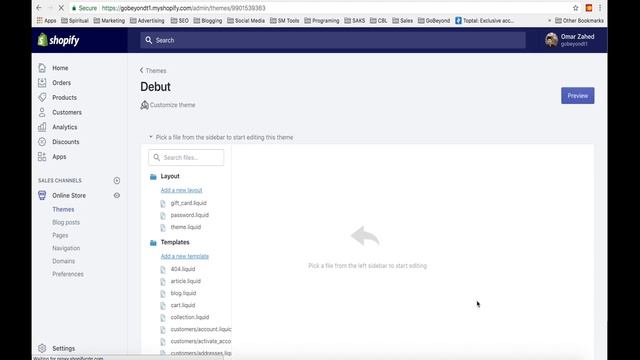Stop page loading with X button
This screenshot has width=640, height=360.
tap(61, 8)
